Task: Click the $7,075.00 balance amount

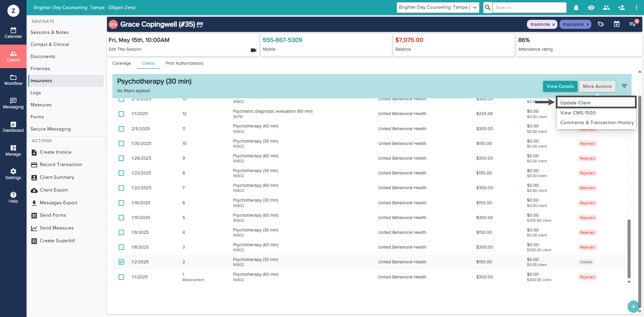Action: point(409,40)
